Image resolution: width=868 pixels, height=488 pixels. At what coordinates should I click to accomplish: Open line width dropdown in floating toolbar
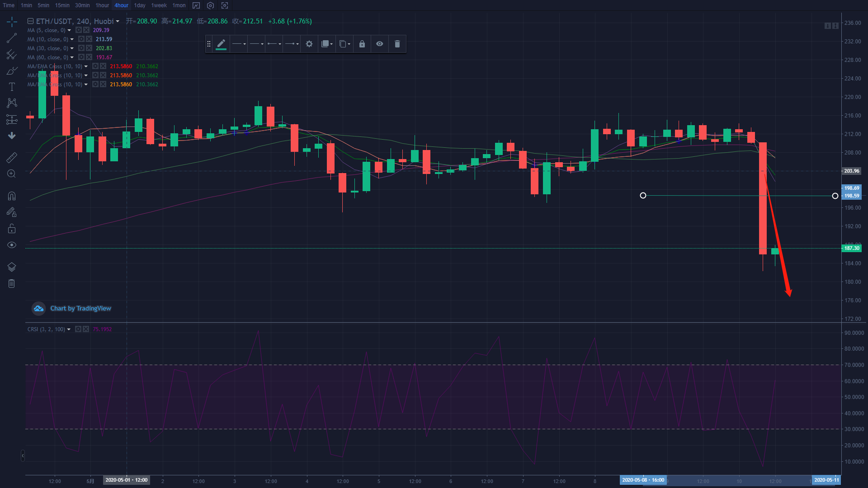coord(256,44)
